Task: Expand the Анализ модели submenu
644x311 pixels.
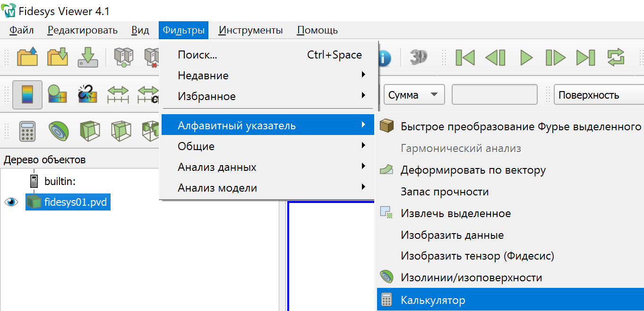Action: click(x=268, y=188)
